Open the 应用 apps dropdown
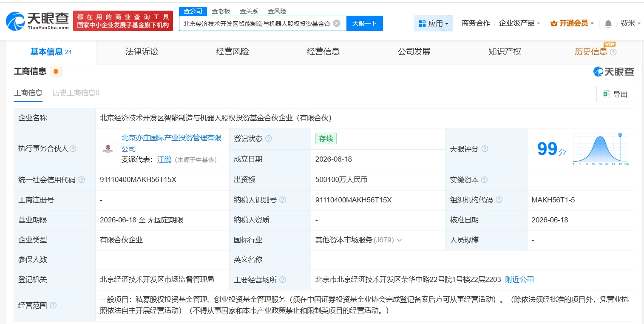Screen dimensions: 644x324 point(433,23)
